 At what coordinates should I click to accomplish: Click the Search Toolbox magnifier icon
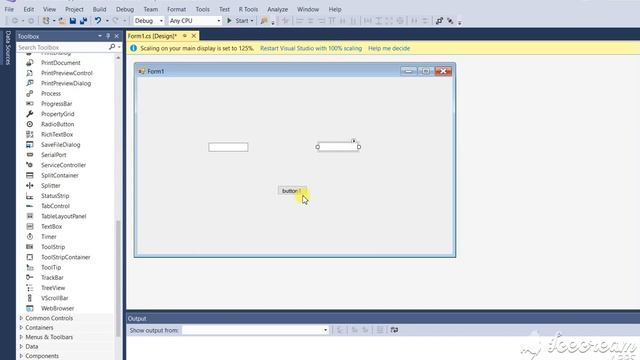point(112,47)
